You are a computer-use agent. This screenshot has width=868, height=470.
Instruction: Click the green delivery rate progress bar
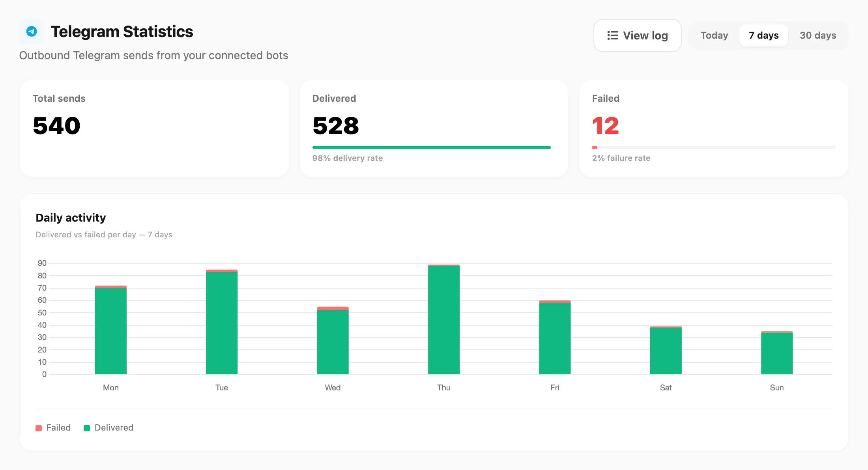[x=432, y=147]
